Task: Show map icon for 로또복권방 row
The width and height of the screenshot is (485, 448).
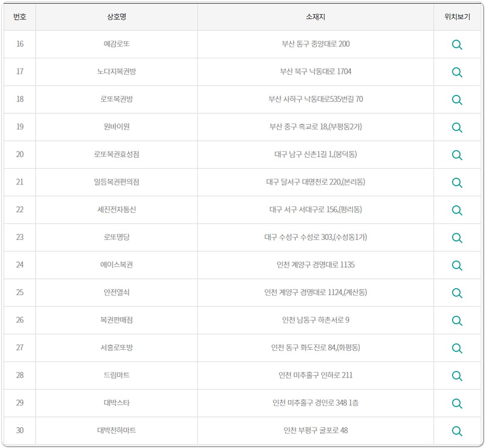Action: (457, 100)
